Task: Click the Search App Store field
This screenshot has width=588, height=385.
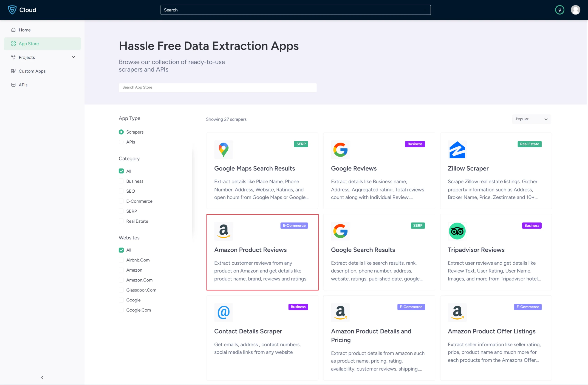Action: pos(218,87)
